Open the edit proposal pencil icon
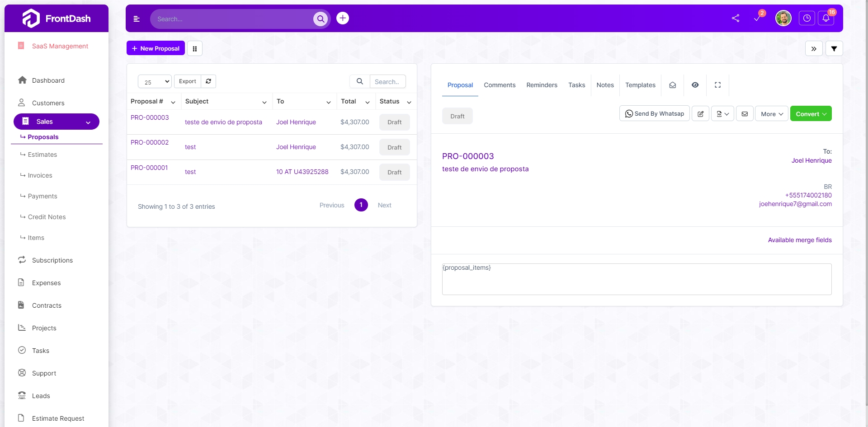 pyautogui.click(x=700, y=113)
